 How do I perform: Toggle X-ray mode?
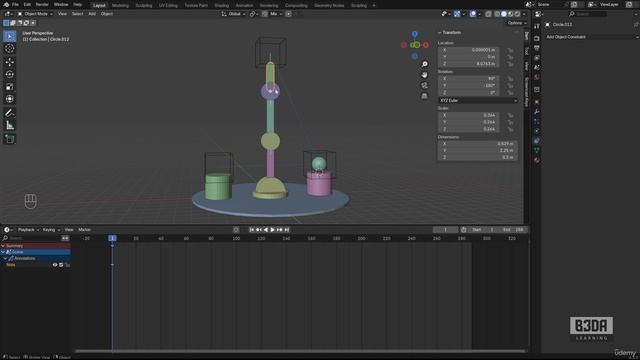pos(488,14)
